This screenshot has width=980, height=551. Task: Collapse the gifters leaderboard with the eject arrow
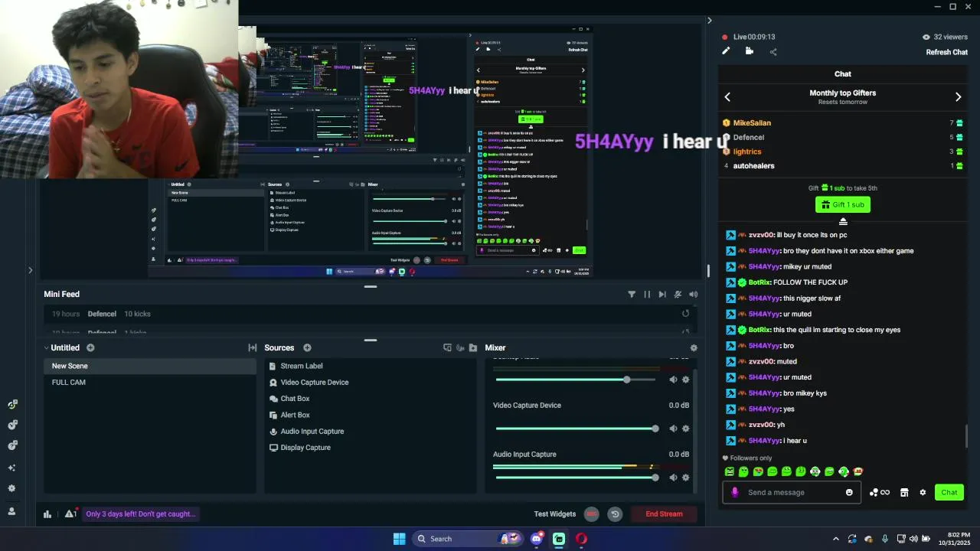(x=843, y=221)
